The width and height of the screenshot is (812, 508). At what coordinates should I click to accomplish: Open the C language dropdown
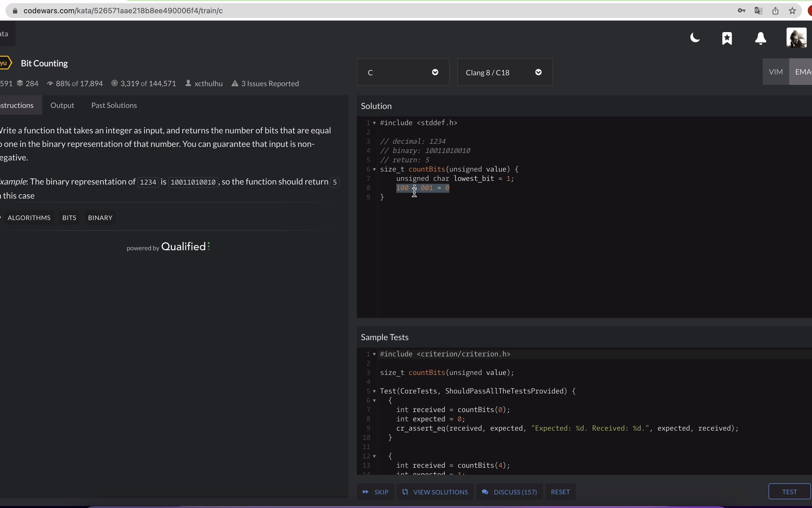coord(403,73)
